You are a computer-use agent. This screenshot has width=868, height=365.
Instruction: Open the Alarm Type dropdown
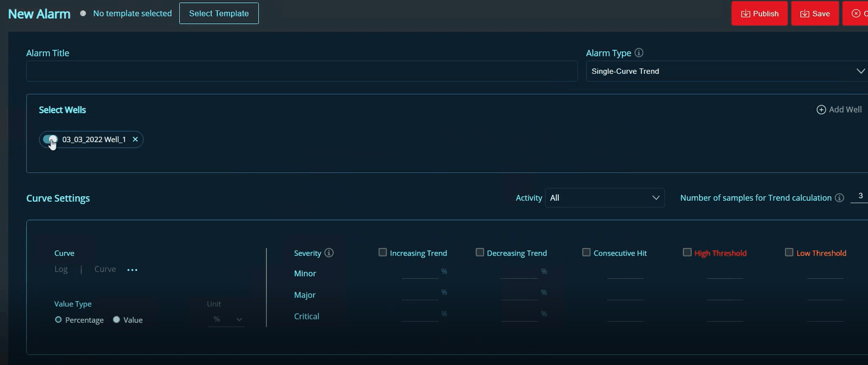point(727,71)
